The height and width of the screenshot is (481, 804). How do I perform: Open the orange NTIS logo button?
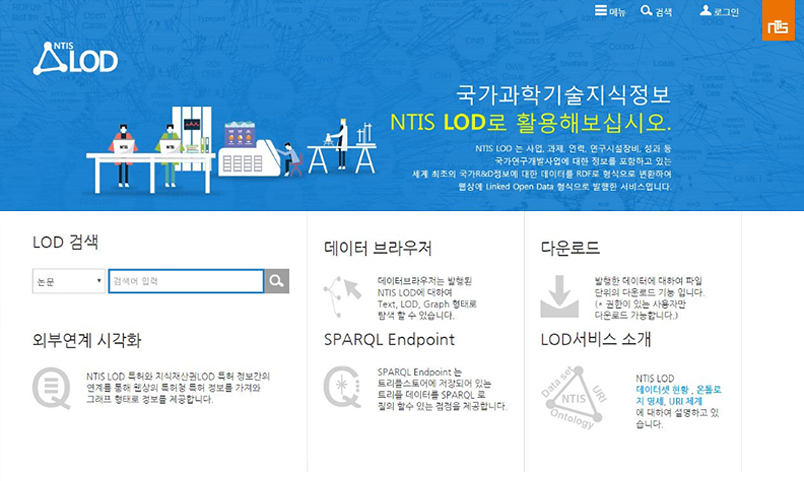click(778, 21)
